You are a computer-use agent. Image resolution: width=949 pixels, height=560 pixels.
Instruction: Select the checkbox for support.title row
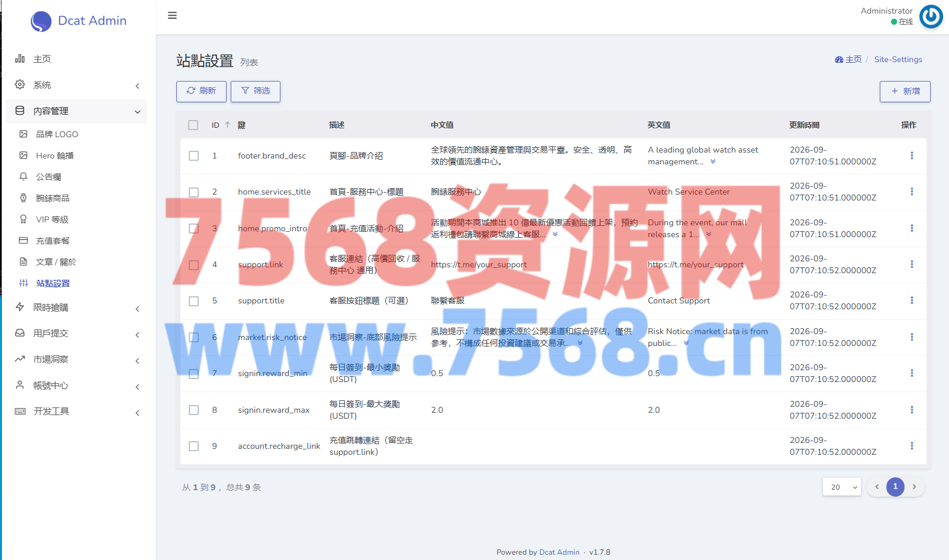coord(193,301)
